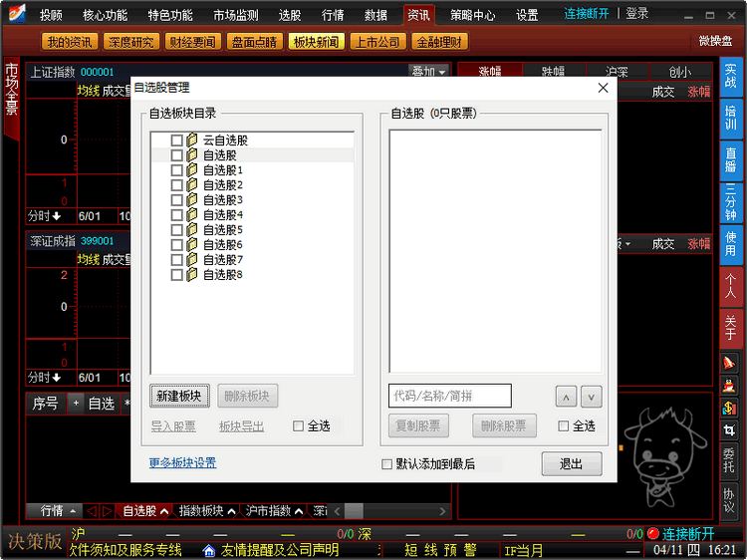This screenshot has height=560, width=747.
Task: Switch to the 跌幅 tab
Action: pos(553,72)
